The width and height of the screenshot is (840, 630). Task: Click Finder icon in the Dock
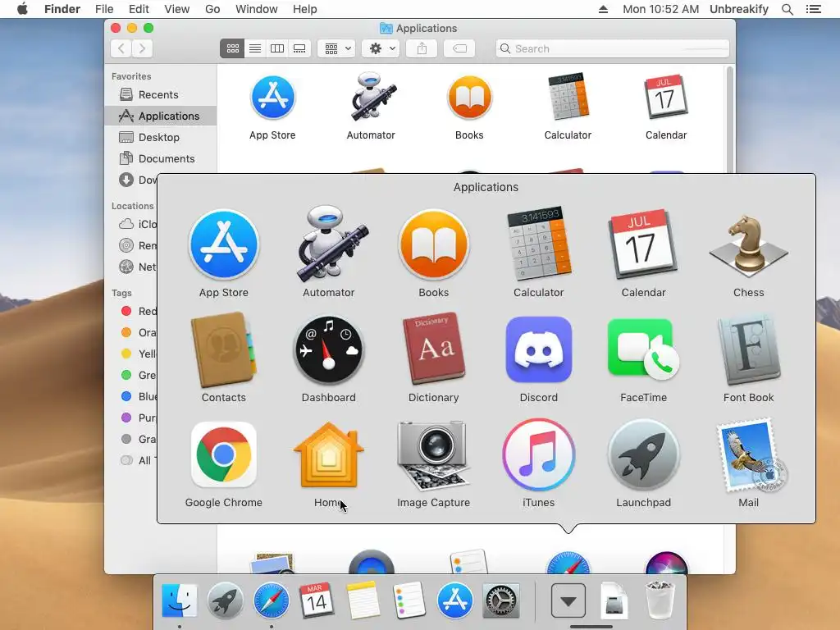click(180, 600)
